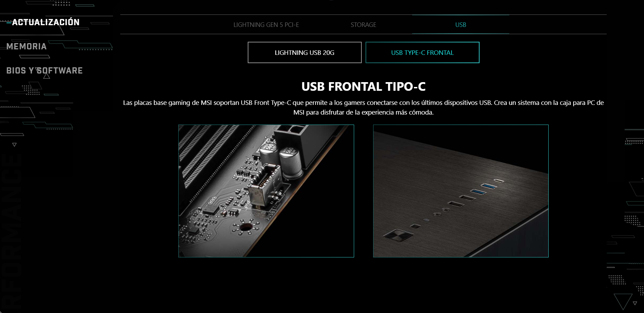Click the teal dash marker beside ACTUALIZACIÓN
The width and height of the screenshot is (644, 313).
9,22
